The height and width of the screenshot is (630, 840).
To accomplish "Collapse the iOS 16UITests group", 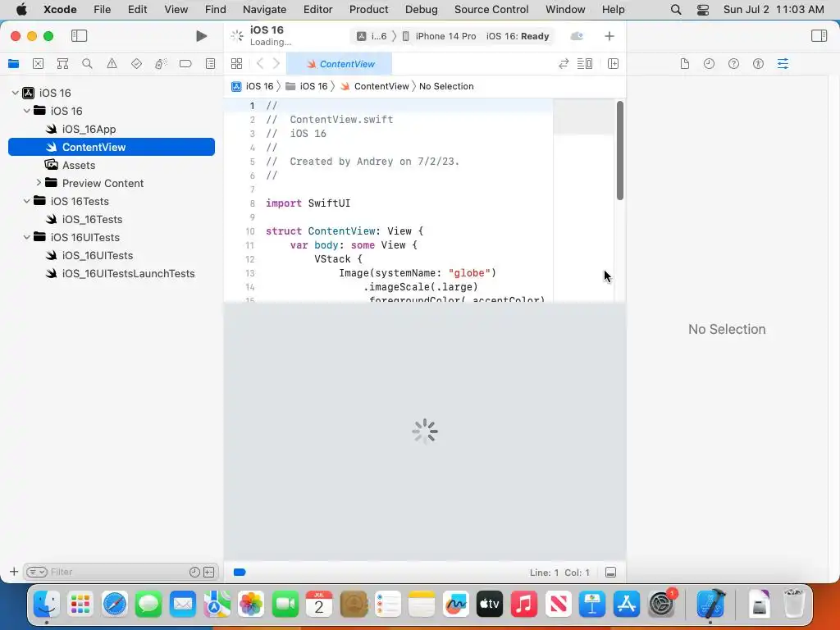I will coord(27,237).
